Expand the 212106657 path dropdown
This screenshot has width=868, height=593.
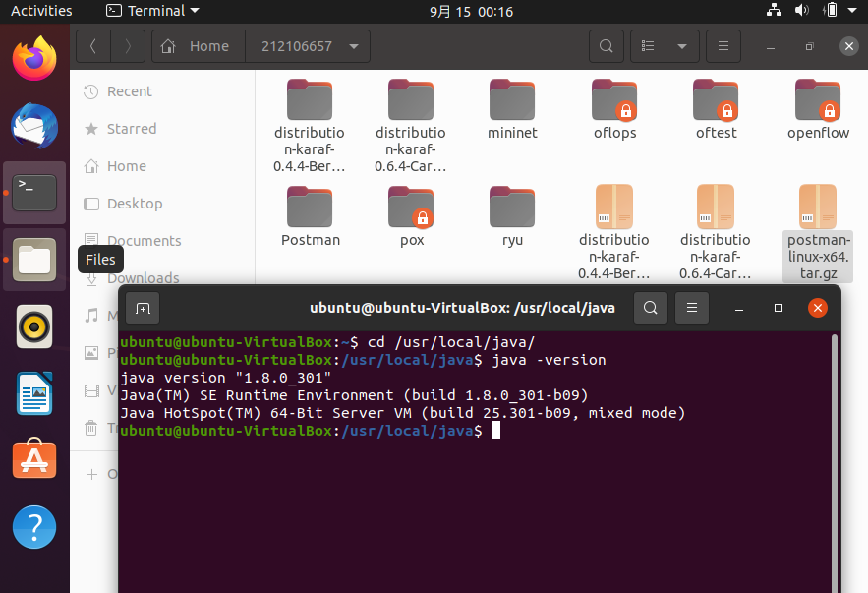click(x=354, y=46)
